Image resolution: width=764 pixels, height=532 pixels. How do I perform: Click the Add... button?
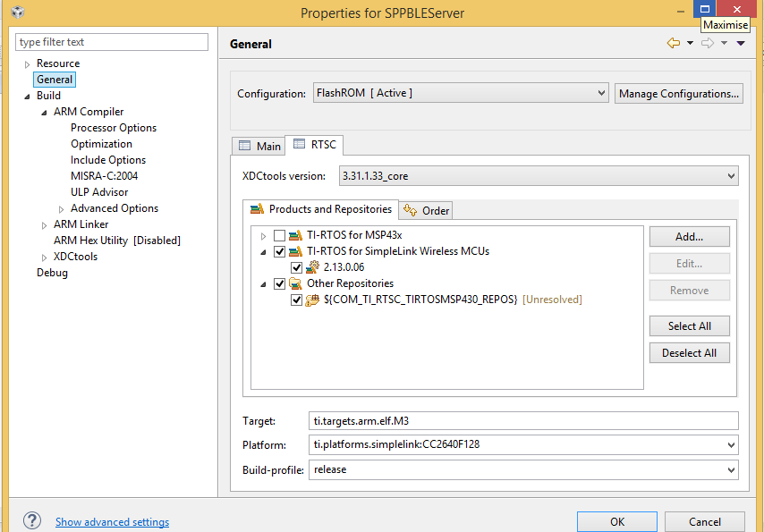[x=690, y=237]
